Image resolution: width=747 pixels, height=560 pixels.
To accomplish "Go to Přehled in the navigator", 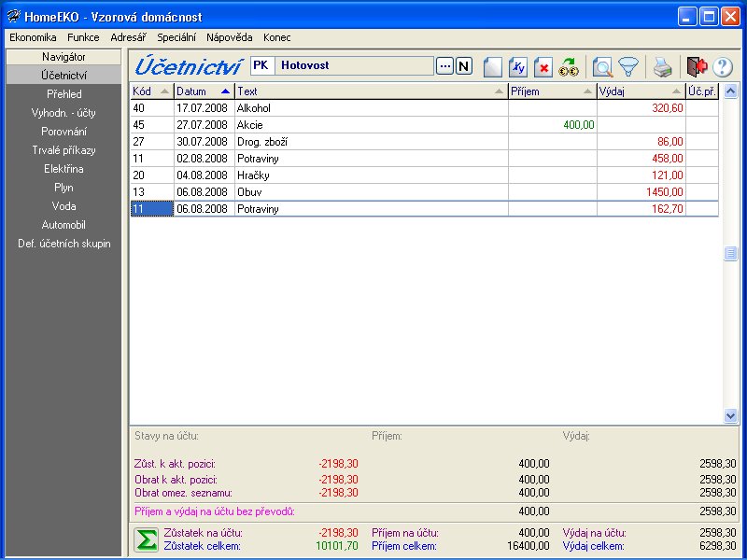I will (63, 94).
